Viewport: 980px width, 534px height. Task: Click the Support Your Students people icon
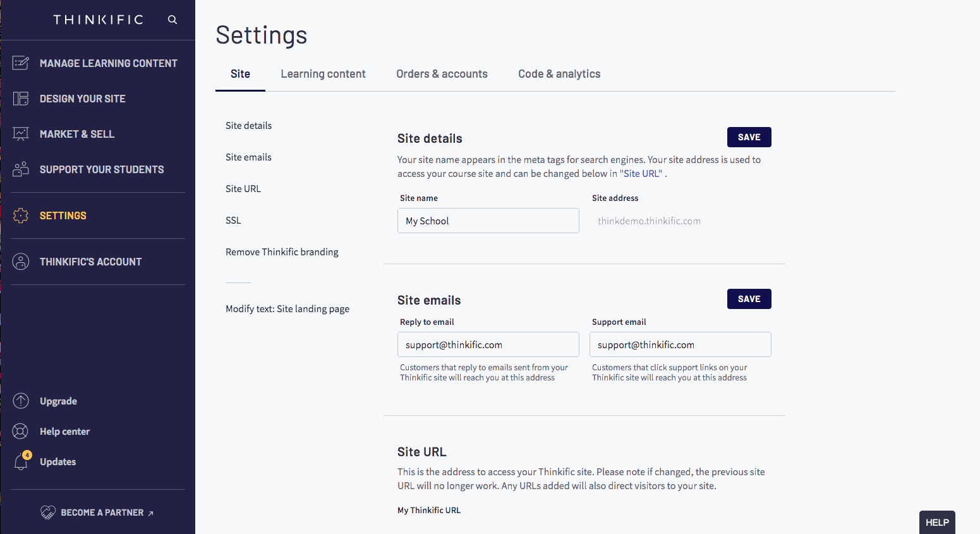pos(21,169)
